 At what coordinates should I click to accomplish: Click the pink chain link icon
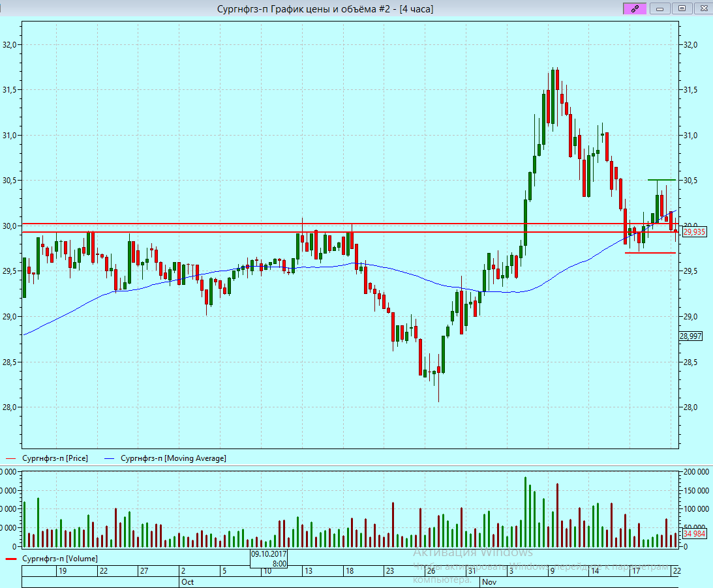click(634, 8)
